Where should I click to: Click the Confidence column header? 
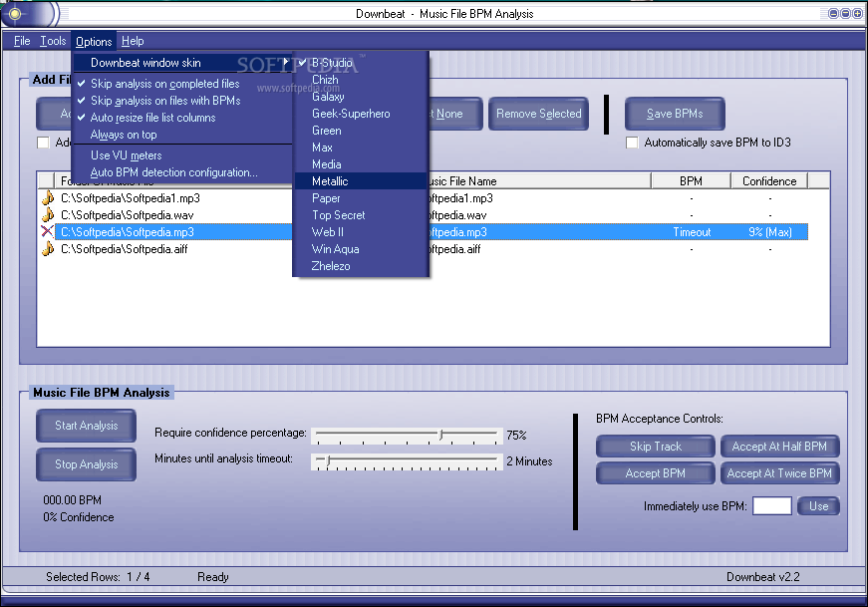(769, 181)
